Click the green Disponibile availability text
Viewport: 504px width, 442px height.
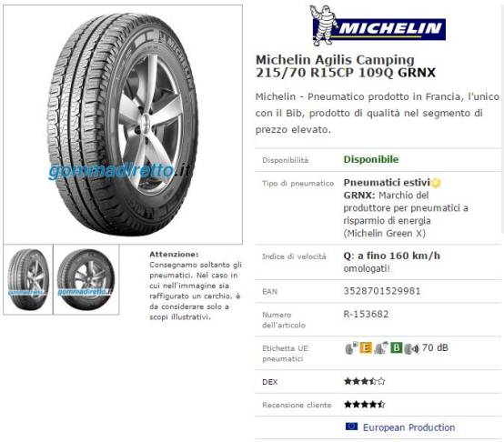[x=371, y=159]
